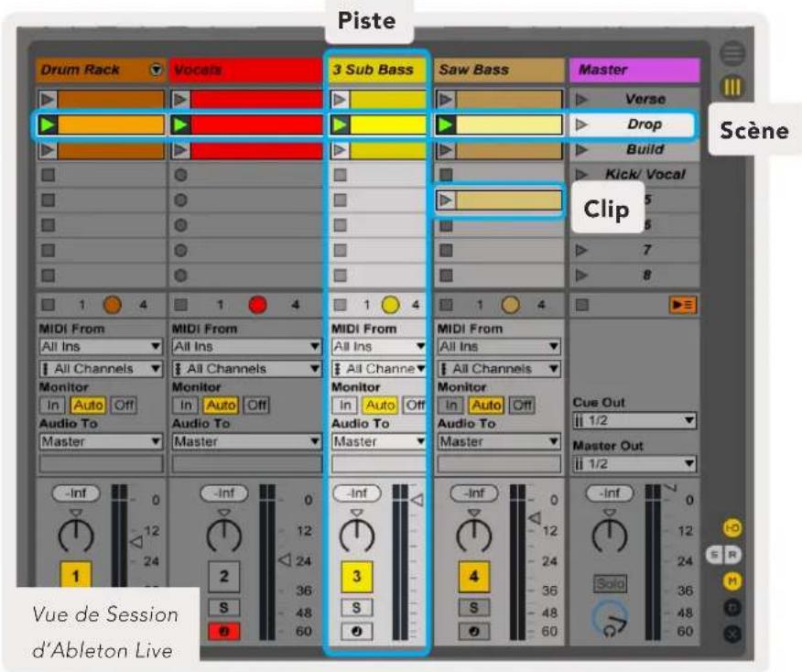
Task: Open Saw Bass All Channels dropdown
Action: [499, 369]
